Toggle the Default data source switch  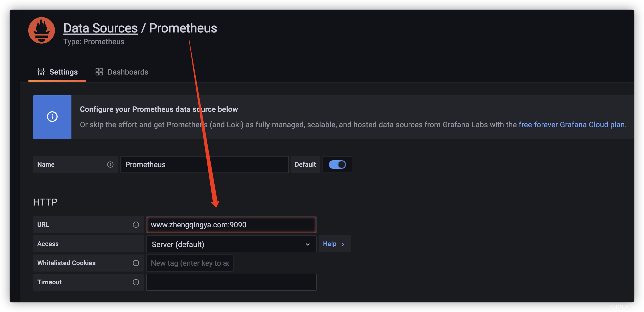click(x=337, y=165)
